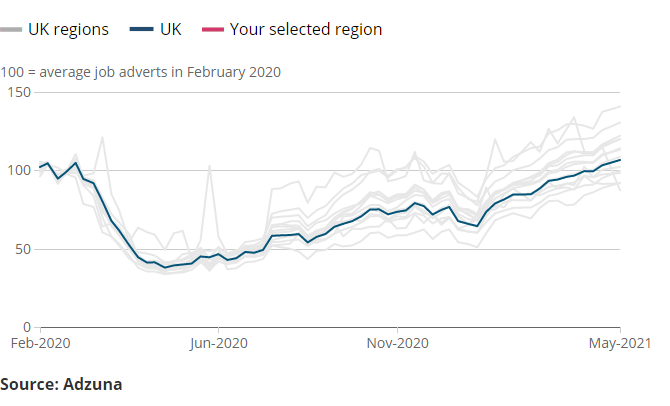
Task: Click the UK line's lowest point in spring 2020
Action: pyautogui.click(x=166, y=268)
